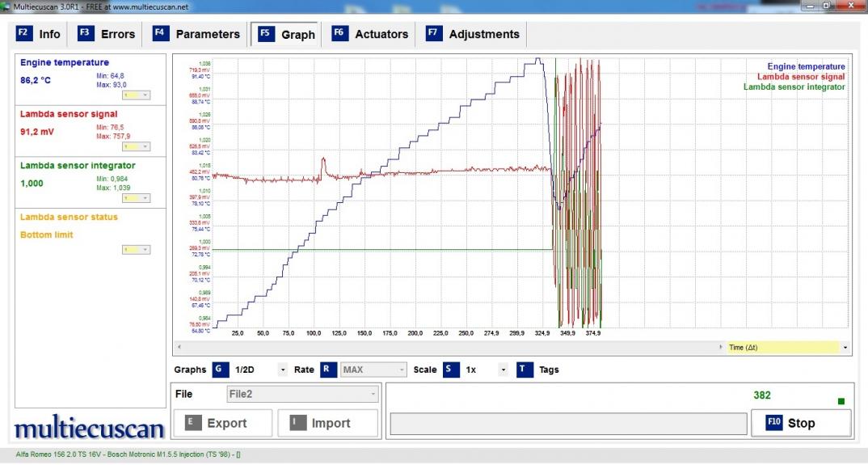868x465 pixels.
Task: Click the F2 key icon
Action: tap(24, 32)
